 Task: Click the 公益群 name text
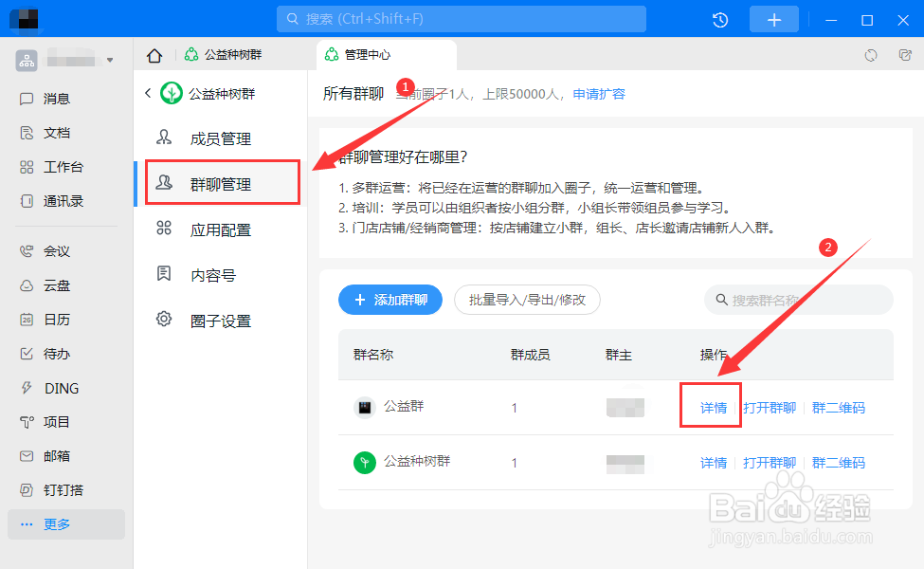pos(404,406)
